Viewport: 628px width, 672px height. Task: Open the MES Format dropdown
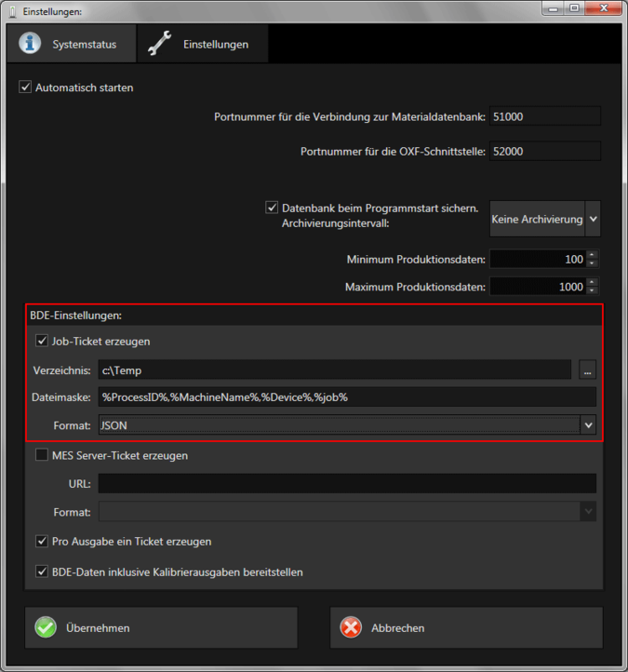tap(347, 512)
